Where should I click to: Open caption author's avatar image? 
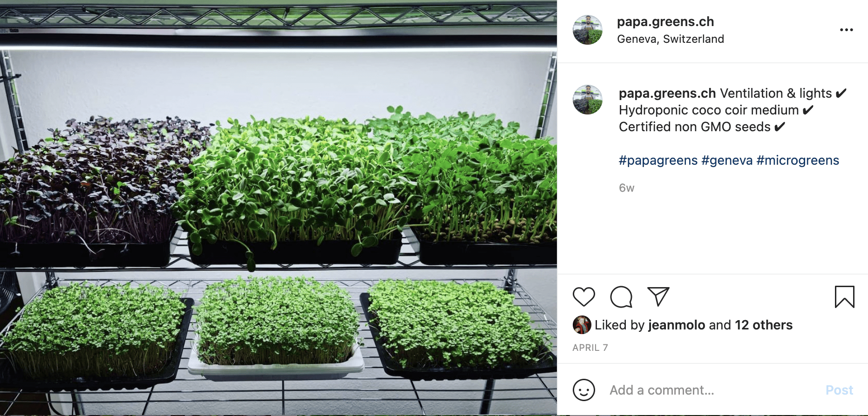click(x=587, y=100)
